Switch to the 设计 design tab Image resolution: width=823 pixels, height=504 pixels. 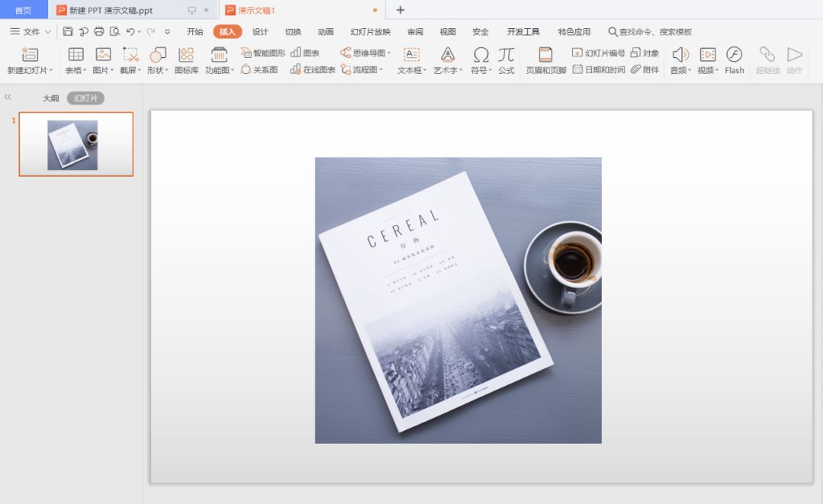click(260, 31)
